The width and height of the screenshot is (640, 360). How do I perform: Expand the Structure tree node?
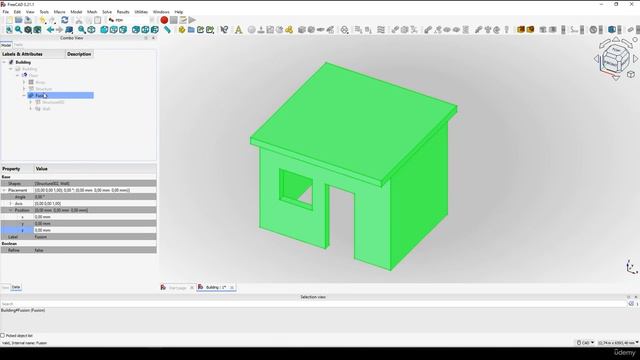point(24,89)
